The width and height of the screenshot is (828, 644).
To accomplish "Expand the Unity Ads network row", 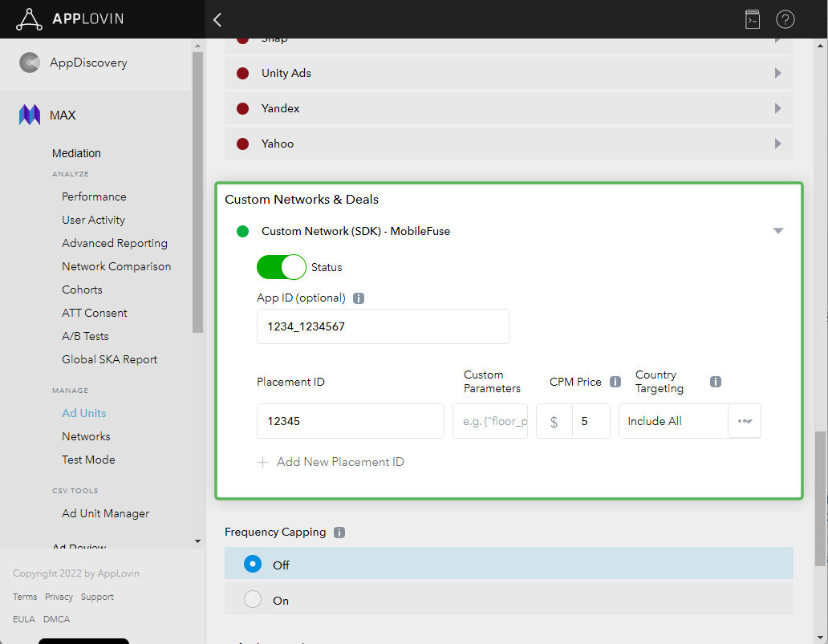I will click(x=777, y=73).
